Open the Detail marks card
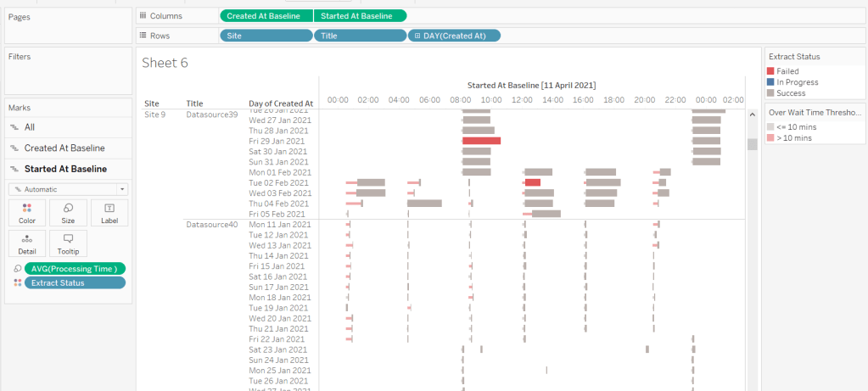This screenshot has height=391, width=868. 27,243
